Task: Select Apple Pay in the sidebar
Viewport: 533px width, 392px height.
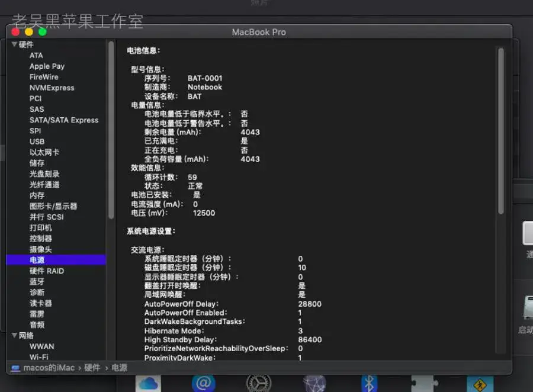Action: tap(47, 66)
